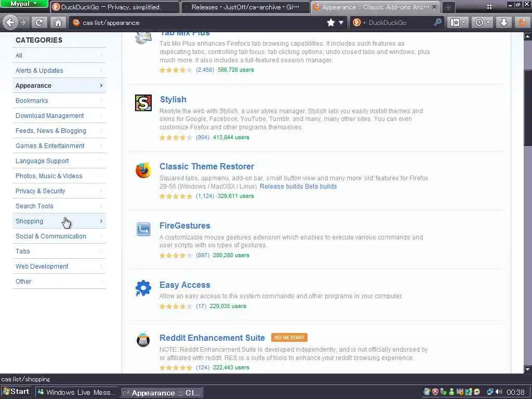Screen dimensions: 532x399
Task: Open the FireGestures add-on title
Action: (185, 225)
